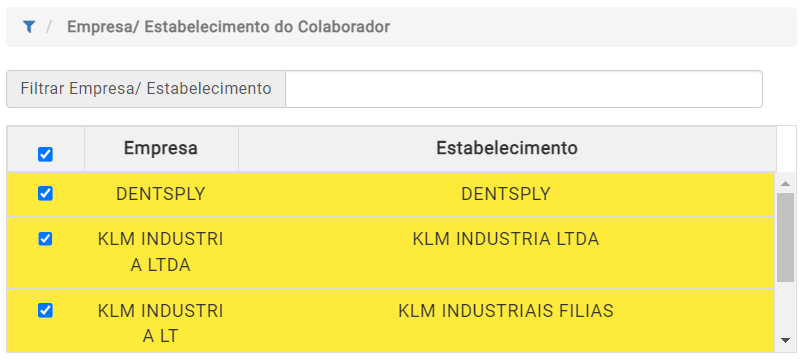
Task: Uncheck the DENTSPLY row checkbox
Action: 46,193
